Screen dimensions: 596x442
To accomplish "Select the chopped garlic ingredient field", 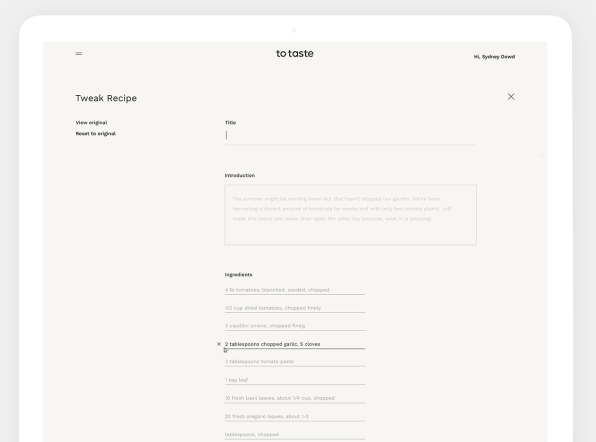I will point(295,344).
